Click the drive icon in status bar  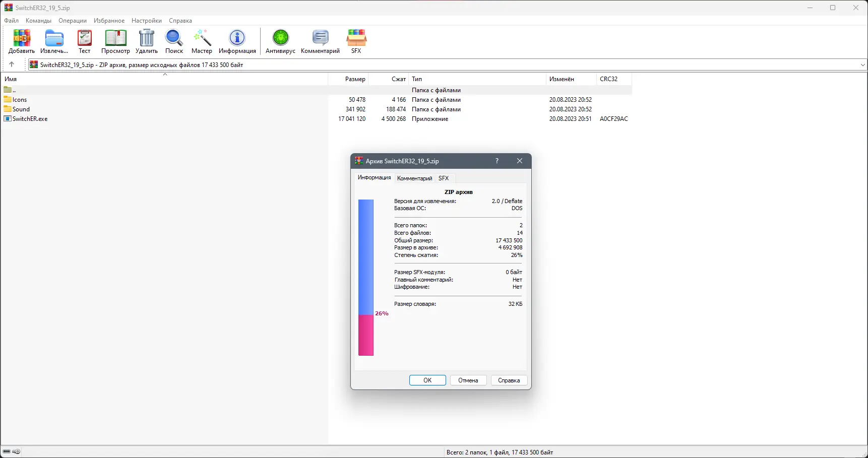pyautogui.click(x=7, y=452)
